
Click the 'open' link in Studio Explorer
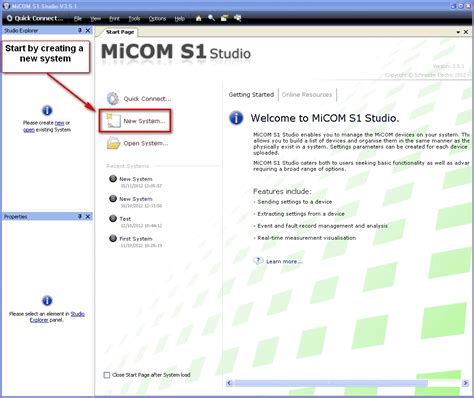(x=29, y=130)
